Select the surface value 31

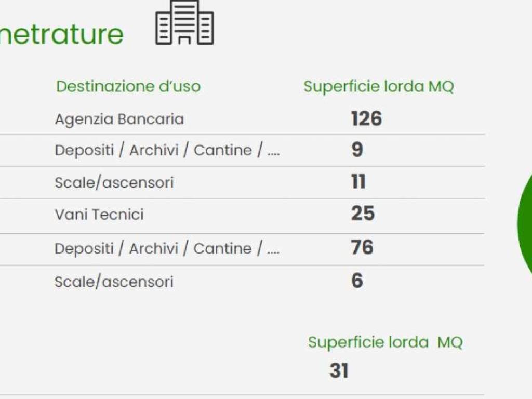(x=339, y=371)
